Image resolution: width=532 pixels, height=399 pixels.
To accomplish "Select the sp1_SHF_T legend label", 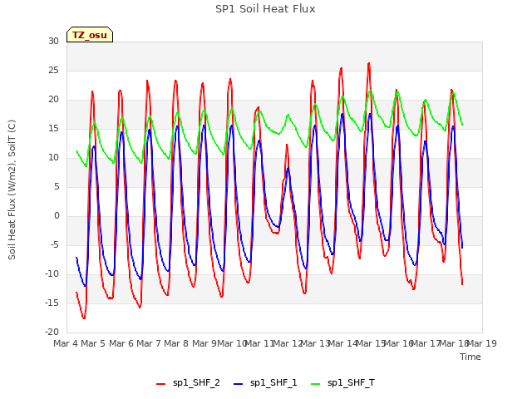I will pyautogui.click(x=351, y=383).
